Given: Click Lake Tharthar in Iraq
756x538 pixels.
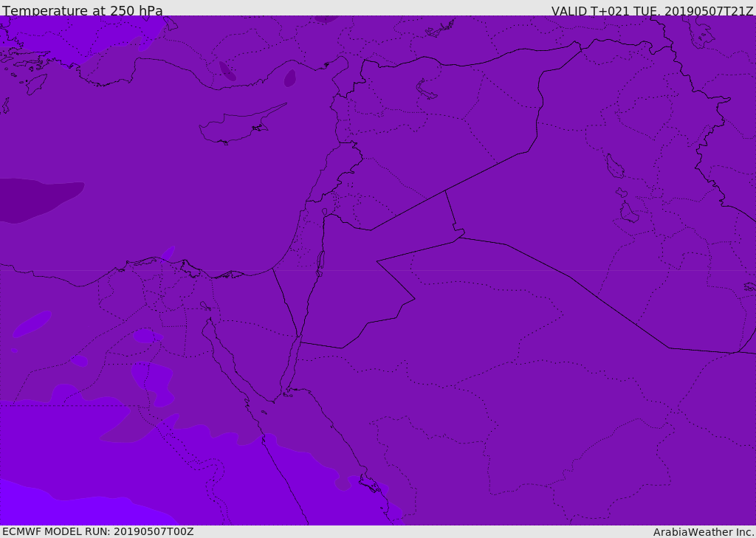Looking at the screenshot, I should click(614, 166).
